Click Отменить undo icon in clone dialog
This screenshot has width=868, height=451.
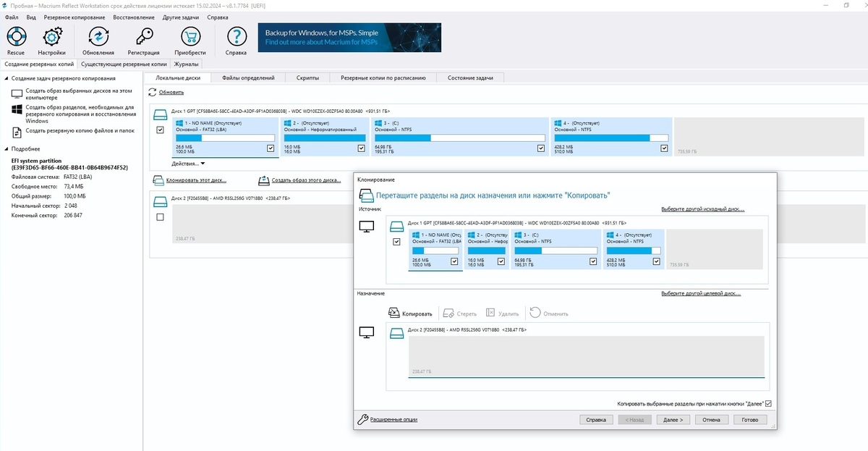535,313
